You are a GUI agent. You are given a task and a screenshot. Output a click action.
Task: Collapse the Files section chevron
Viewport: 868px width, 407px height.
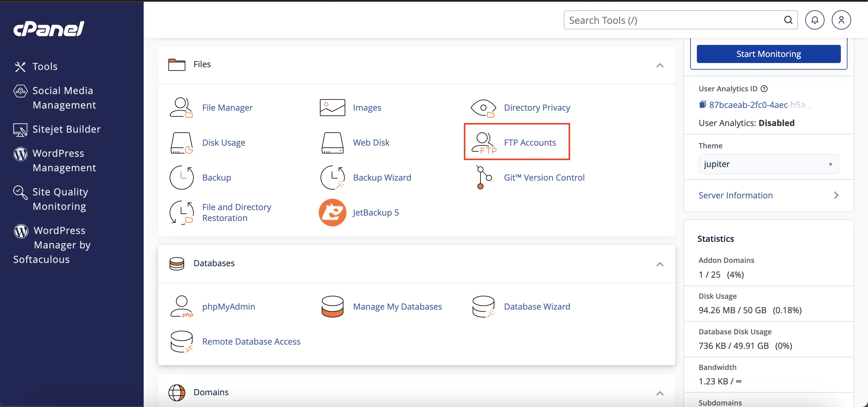pyautogui.click(x=660, y=65)
